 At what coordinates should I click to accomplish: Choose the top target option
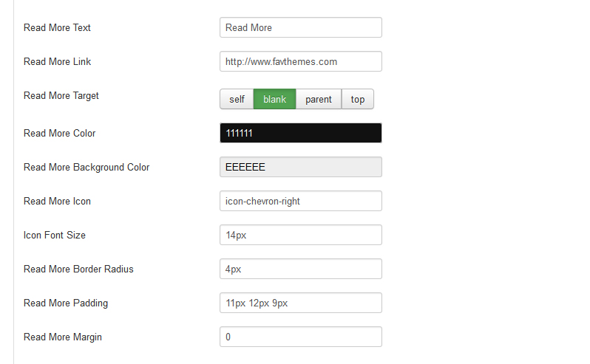[357, 99]
